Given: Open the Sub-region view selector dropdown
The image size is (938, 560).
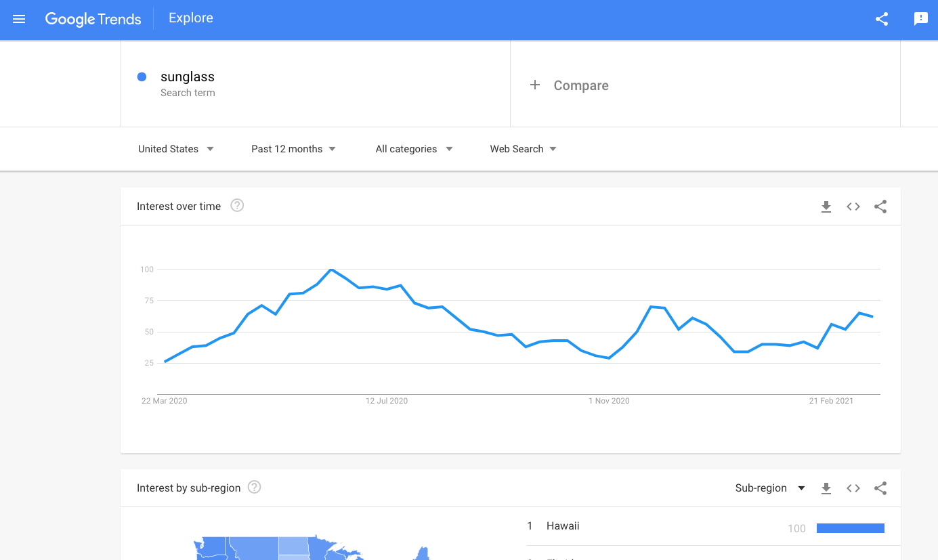Looking at the screenshot, I should click(770, 488).
